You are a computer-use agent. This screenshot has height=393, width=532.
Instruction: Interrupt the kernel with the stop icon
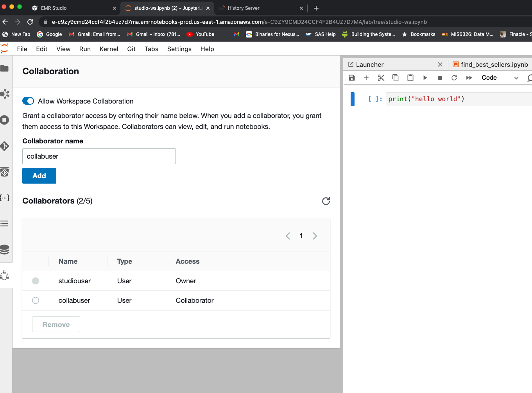pyautogui.click(x=440, y=78)
